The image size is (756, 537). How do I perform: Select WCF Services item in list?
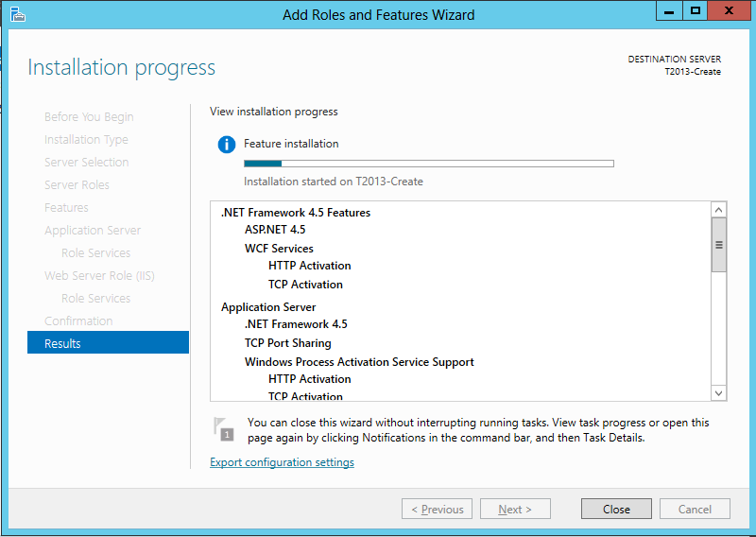click(x=279, y=249)
